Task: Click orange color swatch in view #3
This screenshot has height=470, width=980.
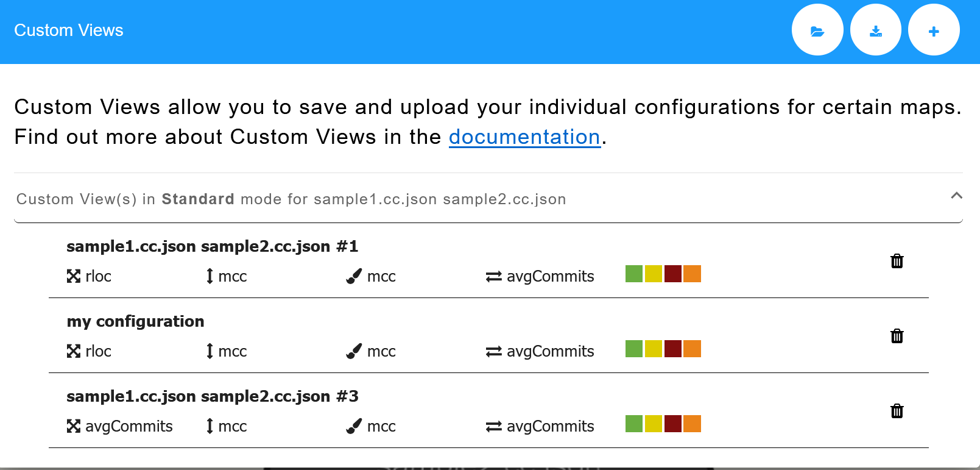Action: (x=693, y=424)
